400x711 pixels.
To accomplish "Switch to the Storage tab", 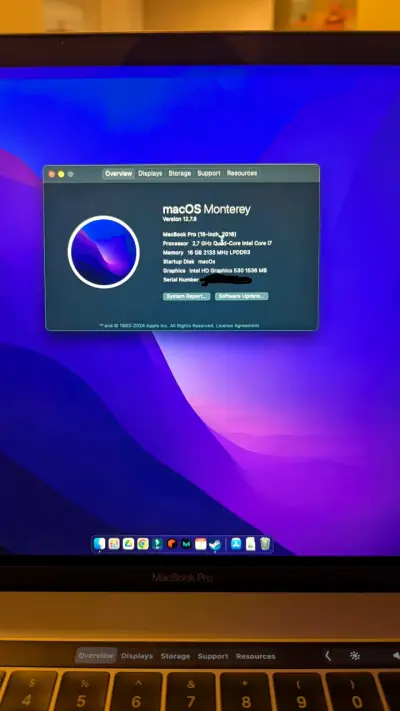I will 180,173.
